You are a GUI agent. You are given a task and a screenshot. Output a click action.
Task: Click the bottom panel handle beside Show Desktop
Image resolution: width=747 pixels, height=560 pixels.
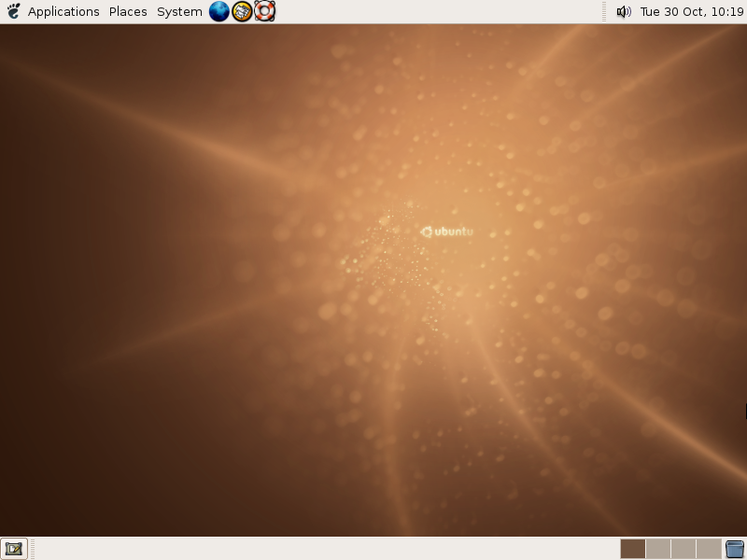[x=32, y=549]
